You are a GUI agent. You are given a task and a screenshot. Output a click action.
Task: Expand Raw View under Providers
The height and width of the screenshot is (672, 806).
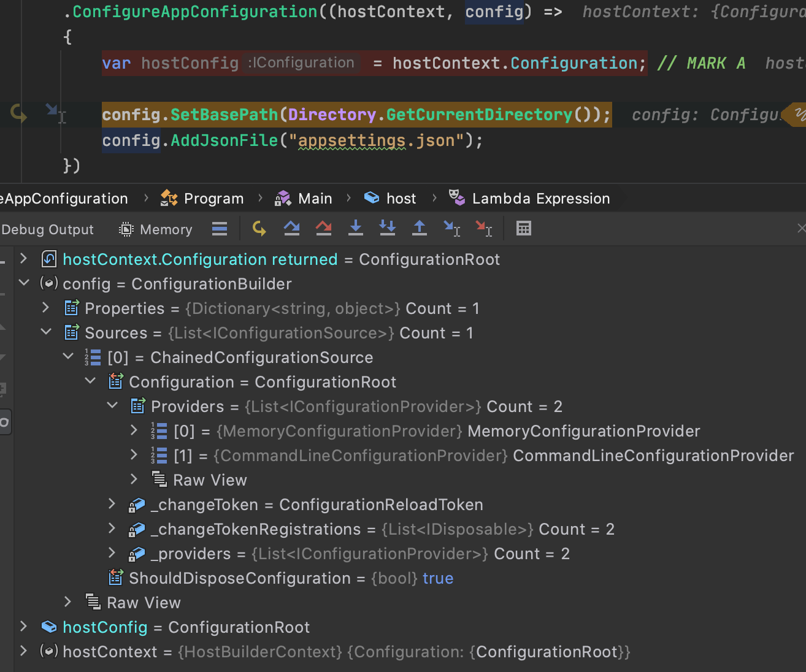point(134,479)
